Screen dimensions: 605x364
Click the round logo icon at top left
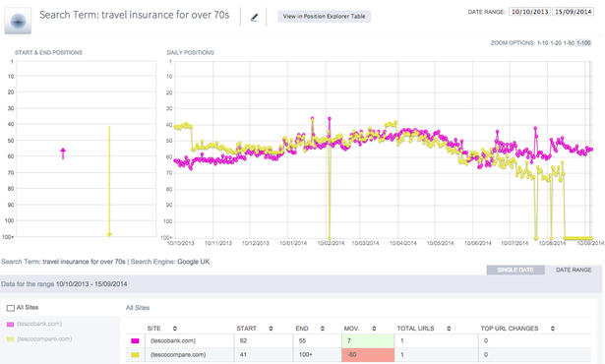(x=18, y=21)
